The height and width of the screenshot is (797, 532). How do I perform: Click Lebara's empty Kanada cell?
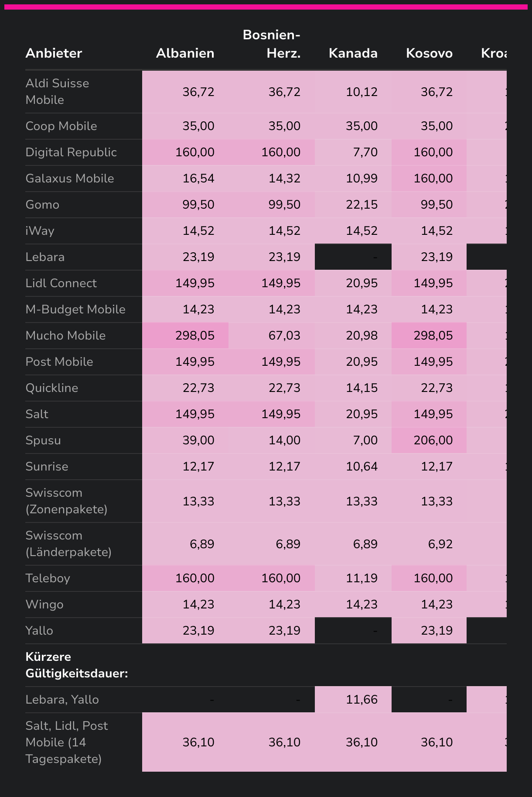click(353, 257)
